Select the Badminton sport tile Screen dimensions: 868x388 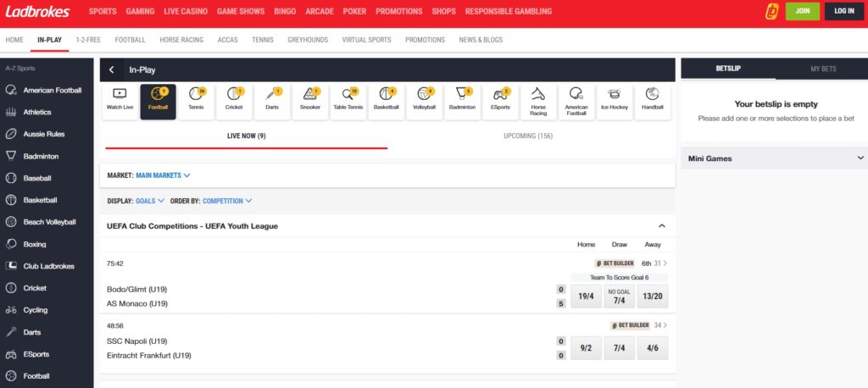coord(462,102)
